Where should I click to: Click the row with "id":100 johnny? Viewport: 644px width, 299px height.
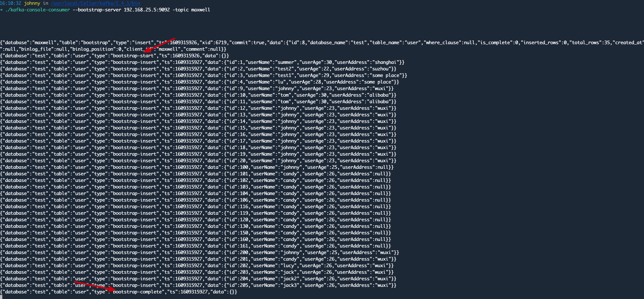point(197,167)
